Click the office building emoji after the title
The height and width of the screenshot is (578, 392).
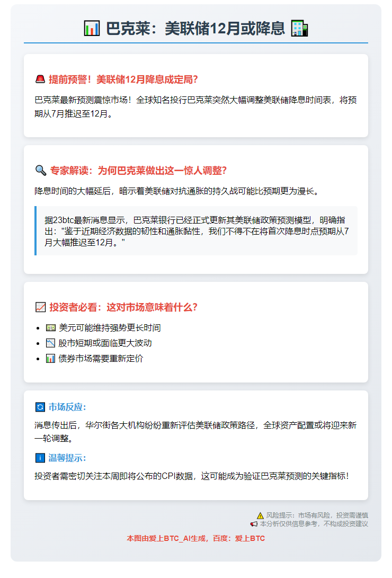point(299,29)
